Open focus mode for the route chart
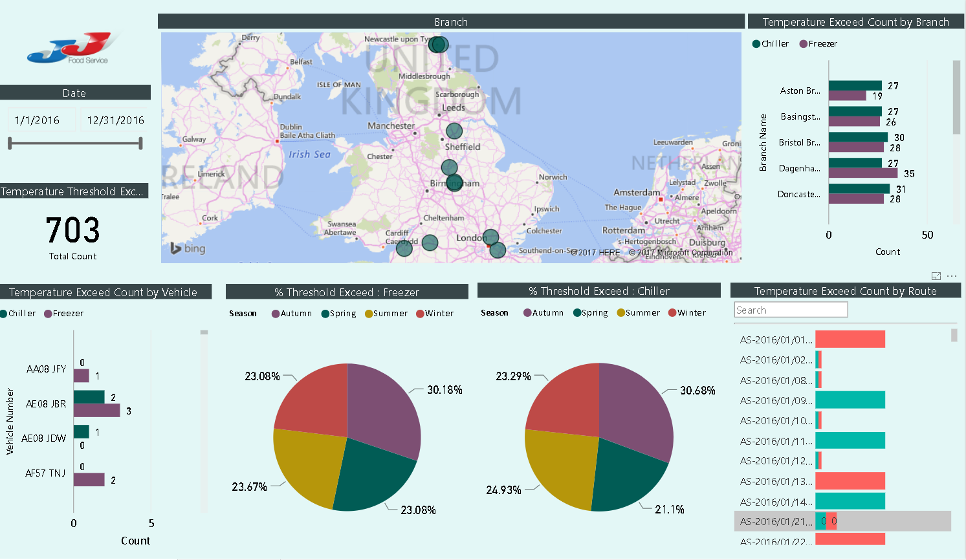This screenshot has height=560, width=966. (936, 275)
